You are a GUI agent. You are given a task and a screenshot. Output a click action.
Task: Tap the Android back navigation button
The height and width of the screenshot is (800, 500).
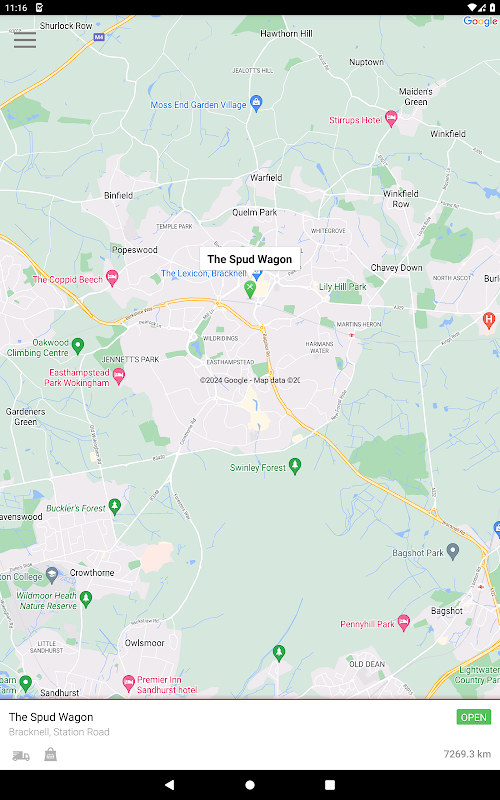click(170, 785)
